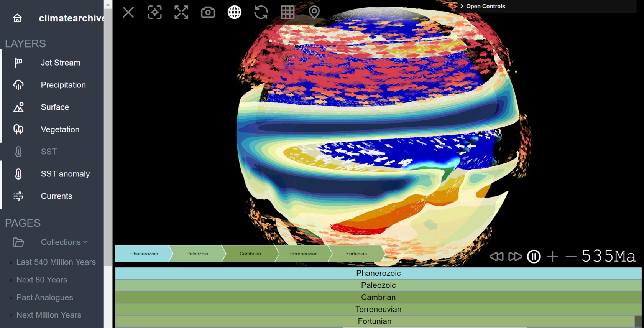The height and width of the screenshot is (328, 644).
Task: Select Cambrian in the breadcrumb timeline
Action: pyautogui.click(x=250, y=254)
